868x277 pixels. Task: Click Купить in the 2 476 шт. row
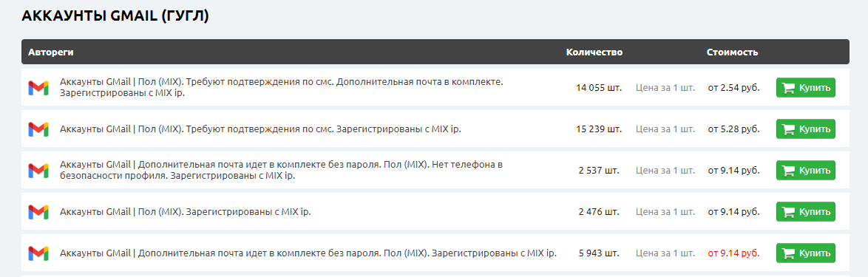(805, 212)
